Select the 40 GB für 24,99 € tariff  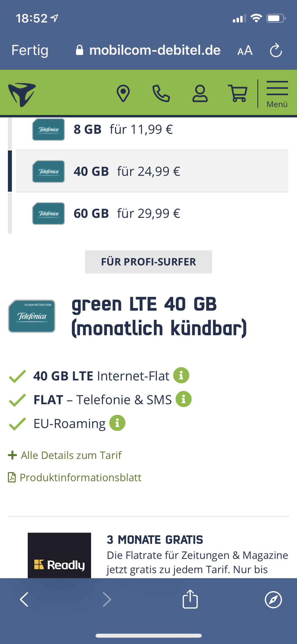(x=152, y=171)
